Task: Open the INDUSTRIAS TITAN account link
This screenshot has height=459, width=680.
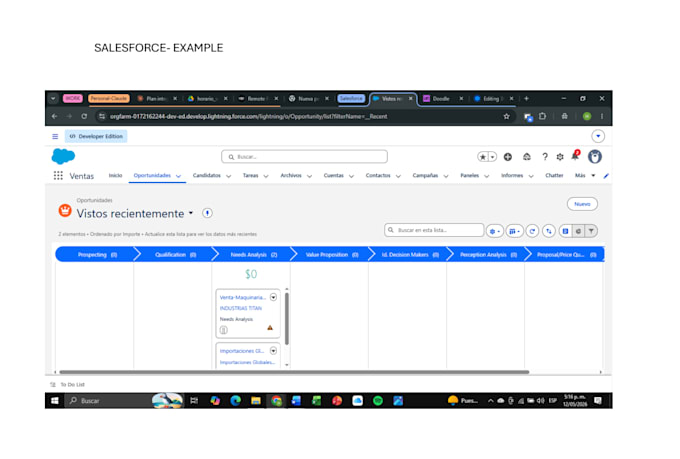Action: (241, 308)
